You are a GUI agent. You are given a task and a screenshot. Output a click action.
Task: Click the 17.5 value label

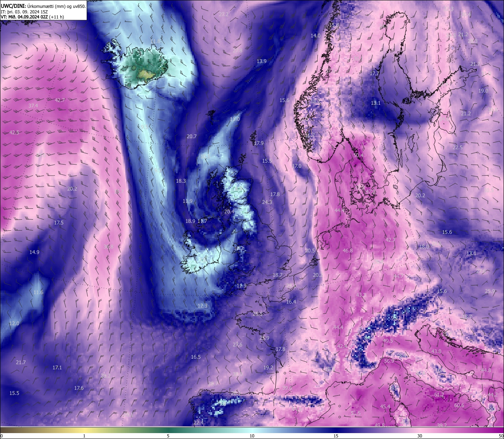(x=59, y=222)
